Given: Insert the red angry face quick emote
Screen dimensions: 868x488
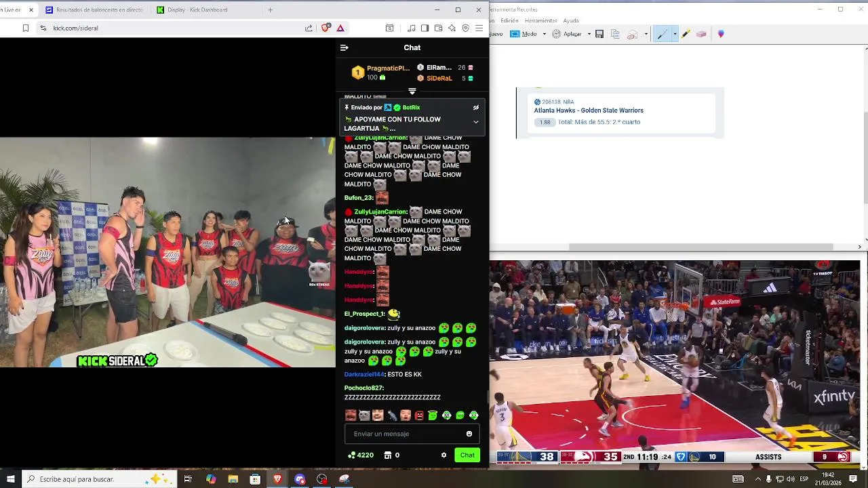Looking at the screenshot, I should (419, 415).
